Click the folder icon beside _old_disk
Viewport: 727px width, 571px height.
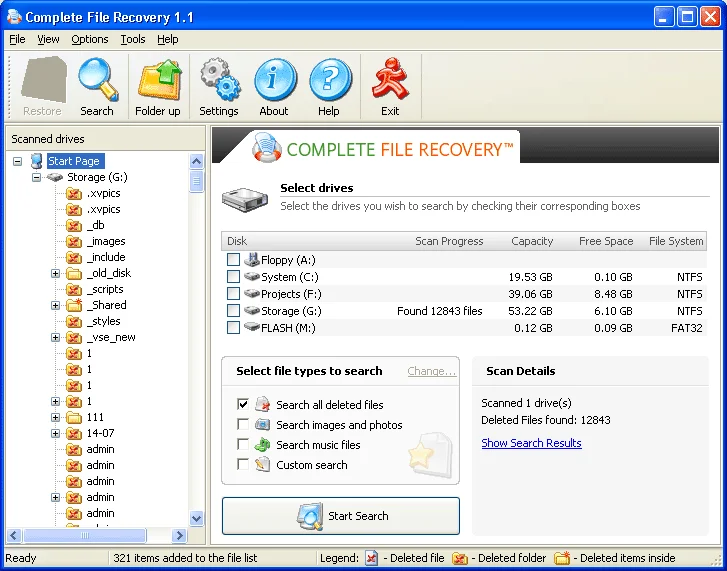(x=74, y=273)
